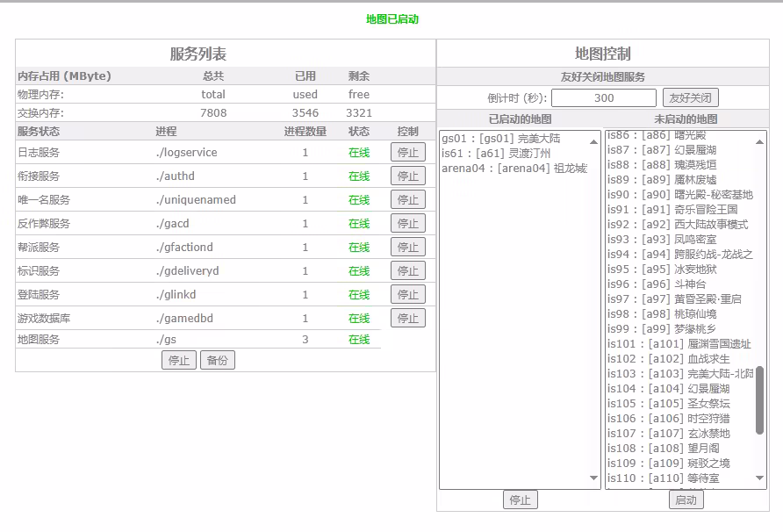Click the 备份 (backup) button
The height and width of the screenshot is (532, 783).
[x=217, y=360]
